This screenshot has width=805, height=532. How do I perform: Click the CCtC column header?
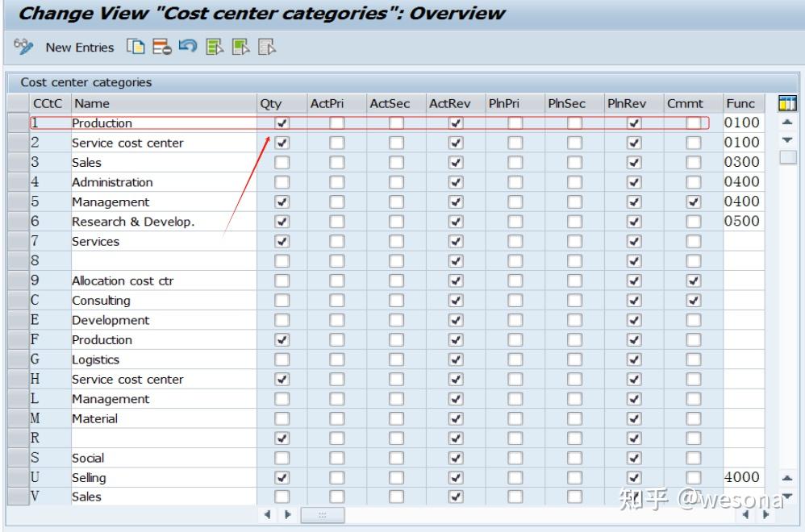pos(50,103)
